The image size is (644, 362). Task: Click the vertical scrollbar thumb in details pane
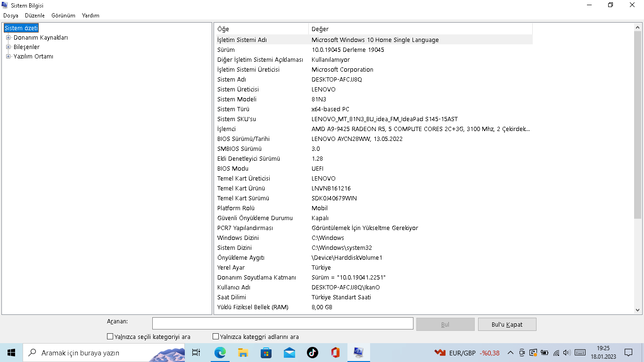(637, 124)
